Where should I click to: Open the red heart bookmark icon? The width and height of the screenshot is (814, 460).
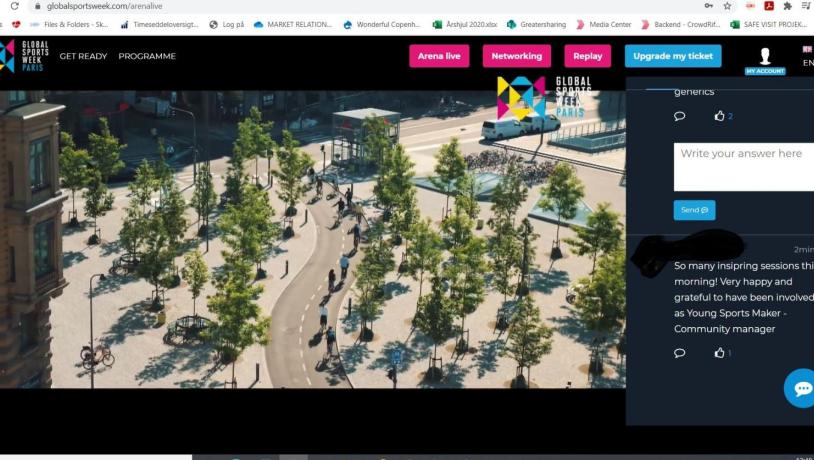17,24
